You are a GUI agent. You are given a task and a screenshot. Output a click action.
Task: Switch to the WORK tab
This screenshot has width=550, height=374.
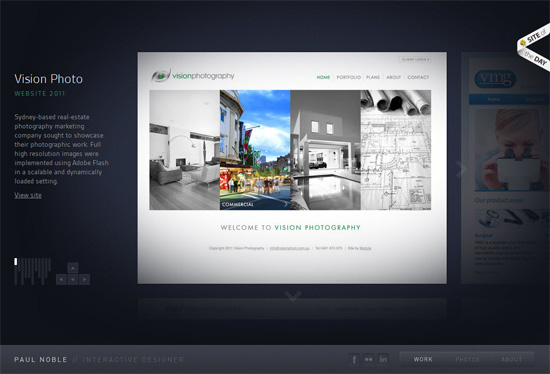pyautogui.click(x=423, y=359)
